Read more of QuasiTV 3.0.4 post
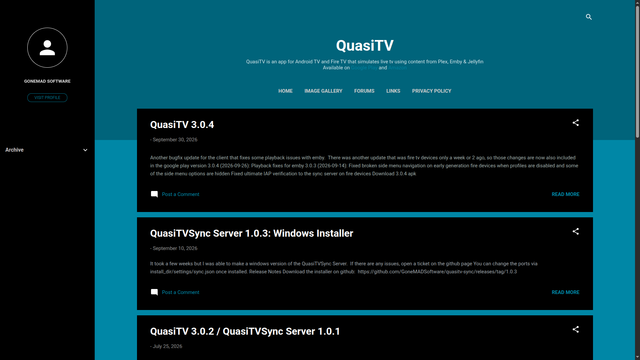640x360 pixels. [x=565, y=194]
